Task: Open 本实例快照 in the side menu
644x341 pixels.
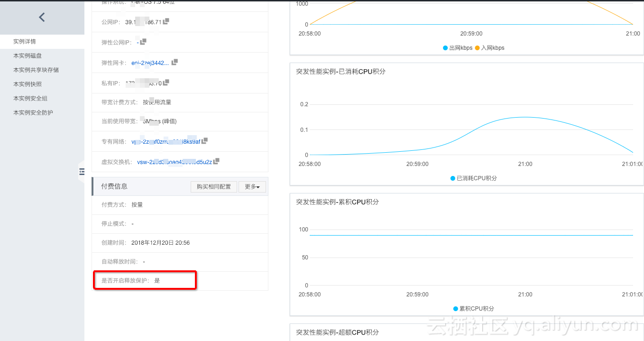Action: (x=28, y=84)
